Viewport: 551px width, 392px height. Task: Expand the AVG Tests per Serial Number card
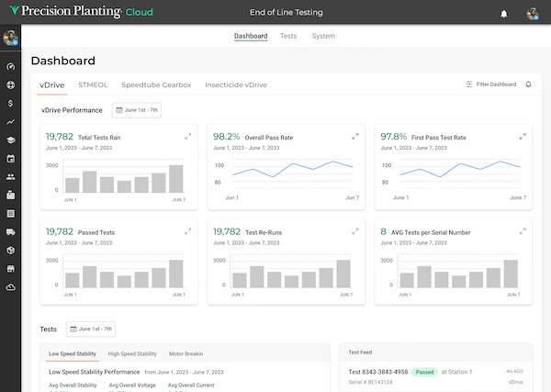[523, 231]
